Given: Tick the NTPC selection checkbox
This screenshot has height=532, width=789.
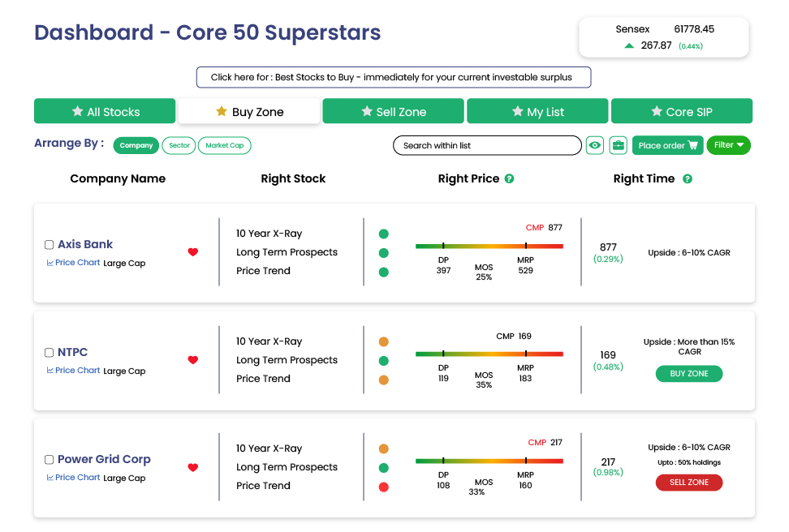Looking at the screenshot, I should coord(50,353).
